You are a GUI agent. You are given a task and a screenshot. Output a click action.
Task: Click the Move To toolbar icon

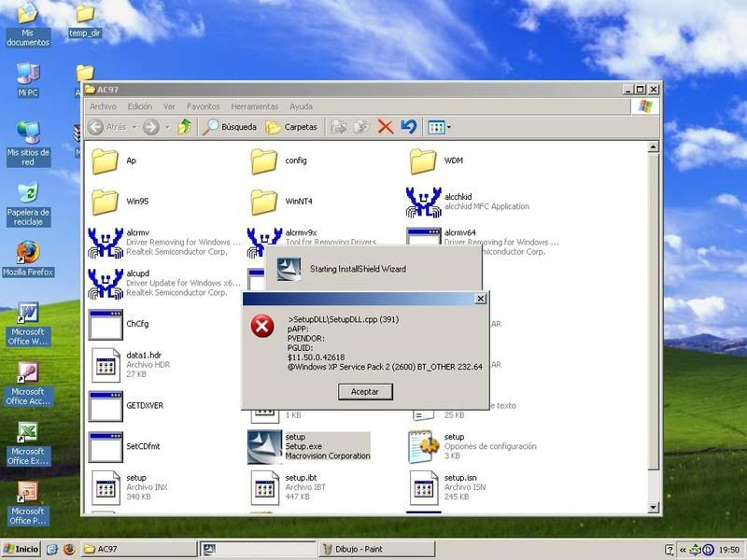(338, 127)
